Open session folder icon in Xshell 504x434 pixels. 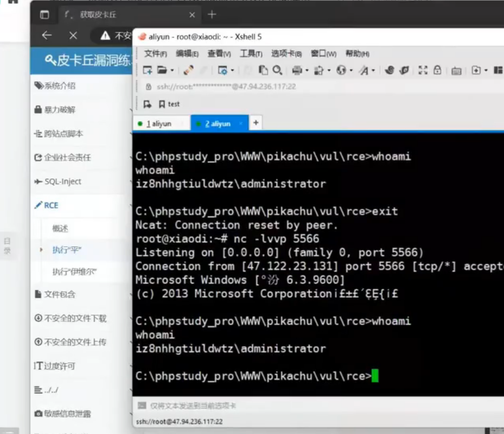pyautogui.click(x=162, y=70)
